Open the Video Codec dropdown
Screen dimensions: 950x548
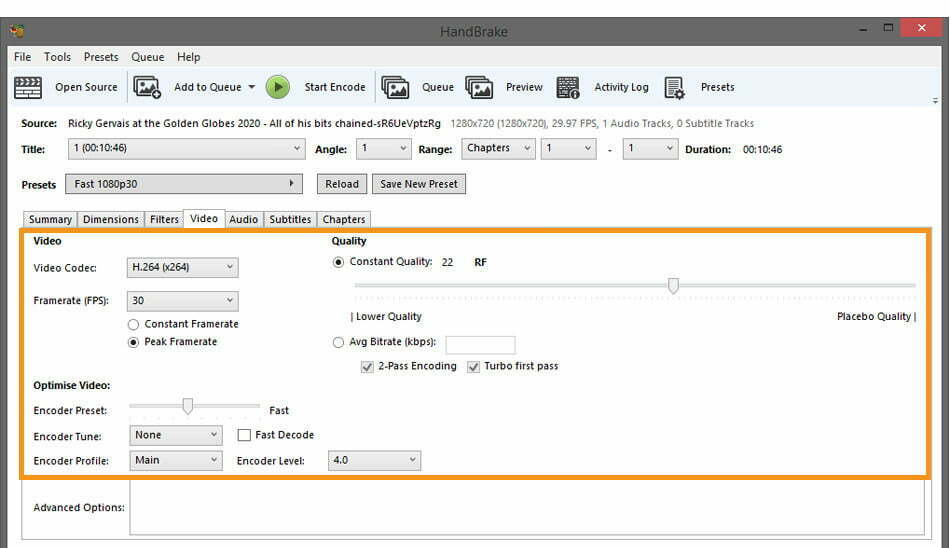(182, 267)
